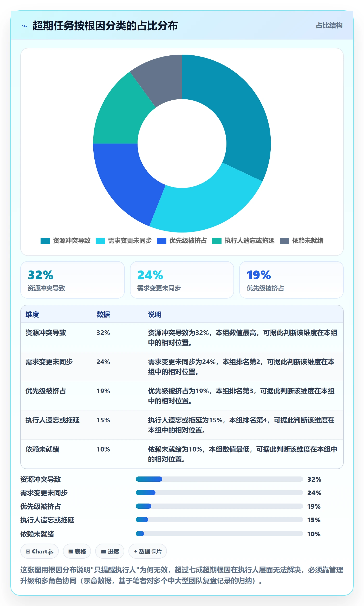Viewport: 364px width, 606px height.
Task: Click the grid icon in 表格 chip
Action: click(x=70, y=551)
